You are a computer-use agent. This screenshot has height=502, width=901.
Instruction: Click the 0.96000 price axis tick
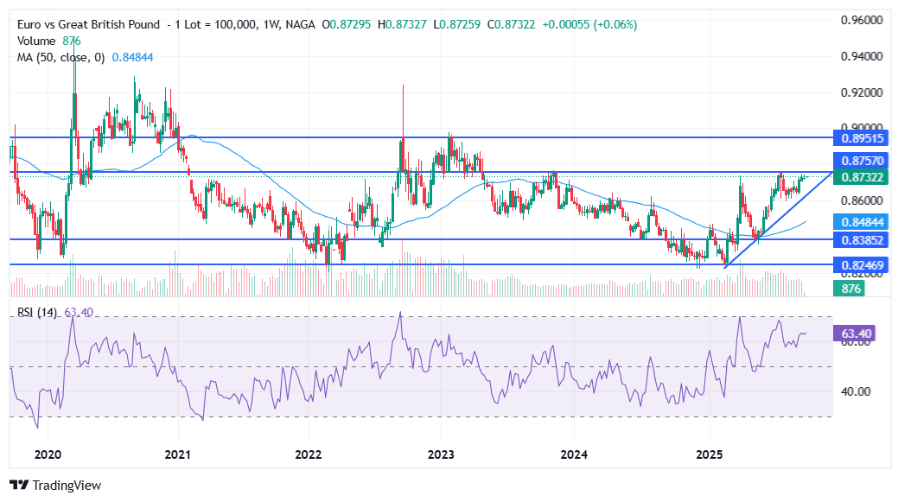pyautogui.click(x=861, y=20)
